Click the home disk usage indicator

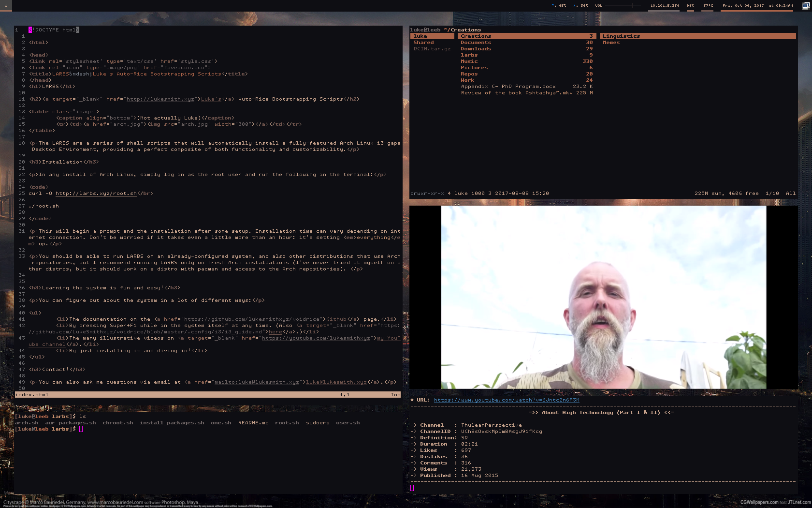pos(558,6)
